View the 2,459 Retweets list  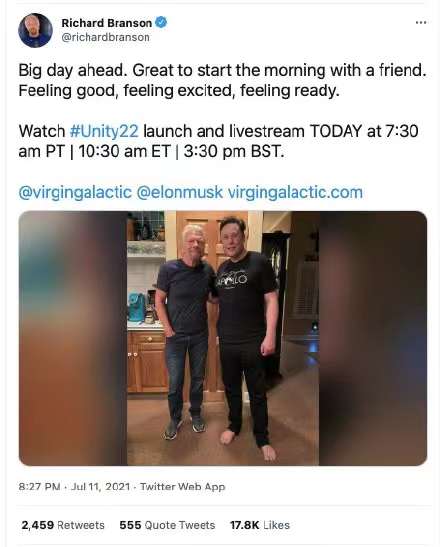tap(63, 525)
